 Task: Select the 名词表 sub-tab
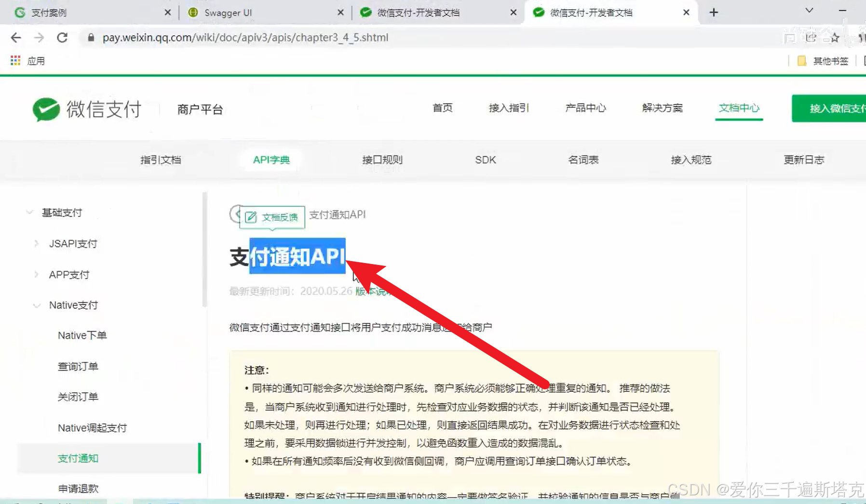(x=583, y=160)
